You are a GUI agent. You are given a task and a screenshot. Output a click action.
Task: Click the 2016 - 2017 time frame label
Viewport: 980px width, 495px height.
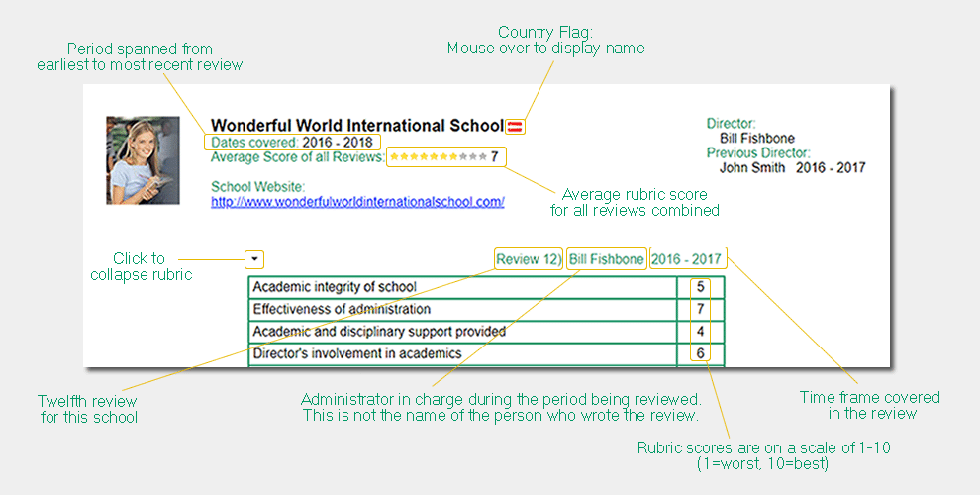point(688,259)
